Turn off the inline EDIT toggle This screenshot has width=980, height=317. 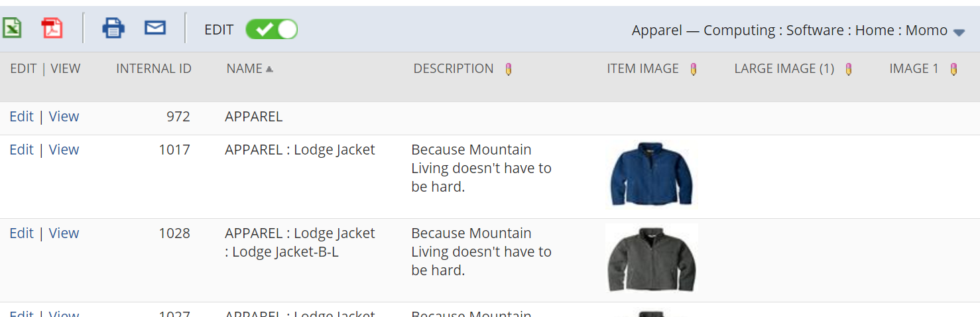click(271, 29)
